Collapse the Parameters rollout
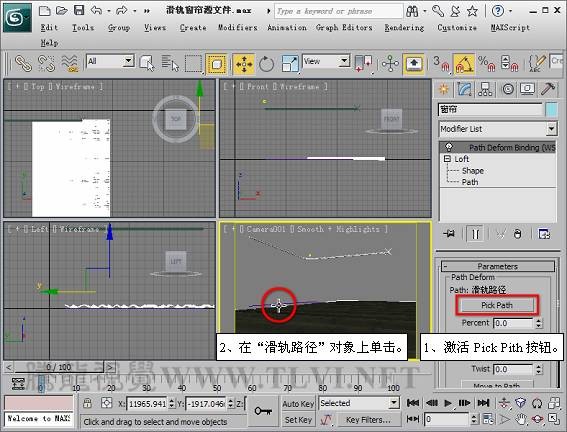Screen dimensions: 567x432 pos(445,266)
